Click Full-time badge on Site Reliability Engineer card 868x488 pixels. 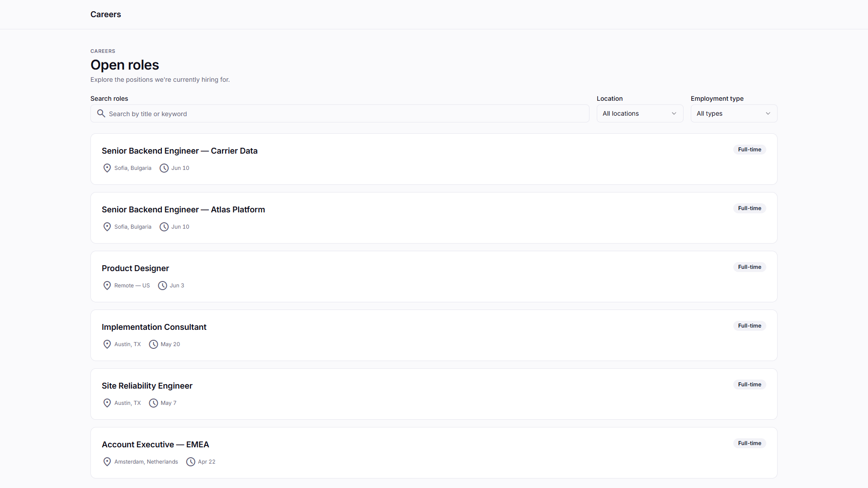pos(750,385)
